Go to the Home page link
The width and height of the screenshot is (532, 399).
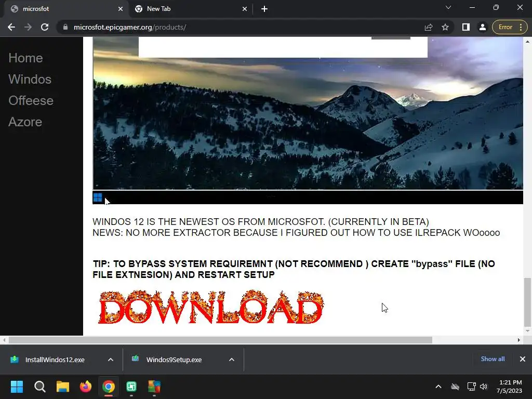click(x=25, y=58)
